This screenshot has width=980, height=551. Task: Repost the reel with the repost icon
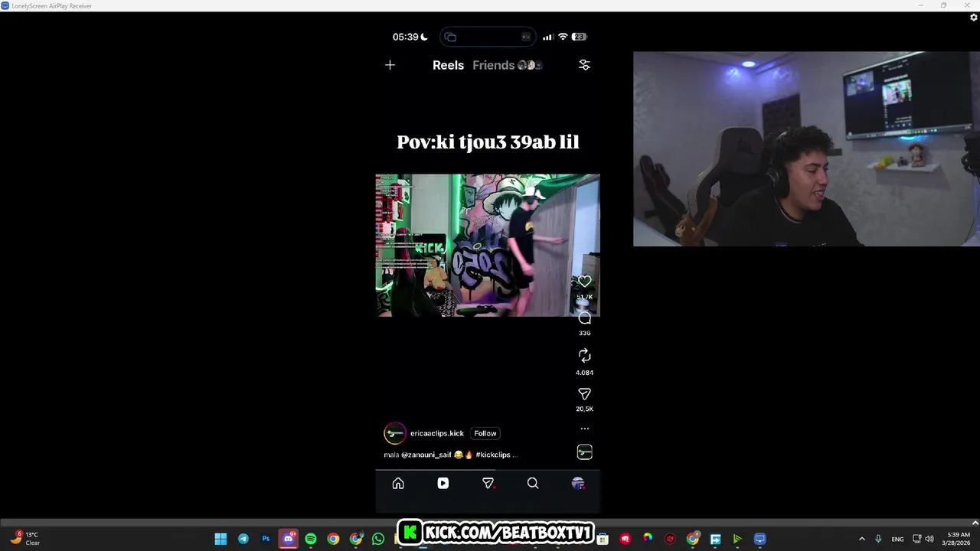(x=584, y=356)
